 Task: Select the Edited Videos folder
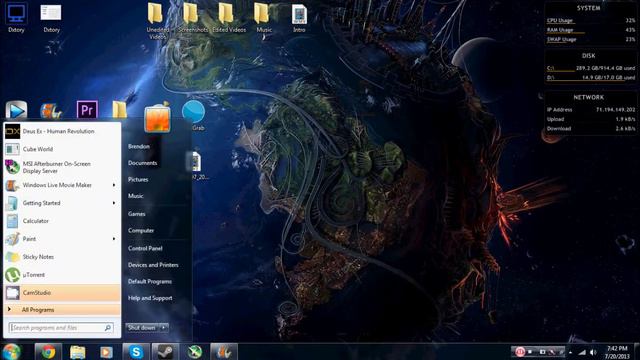[x=229, y=18]
